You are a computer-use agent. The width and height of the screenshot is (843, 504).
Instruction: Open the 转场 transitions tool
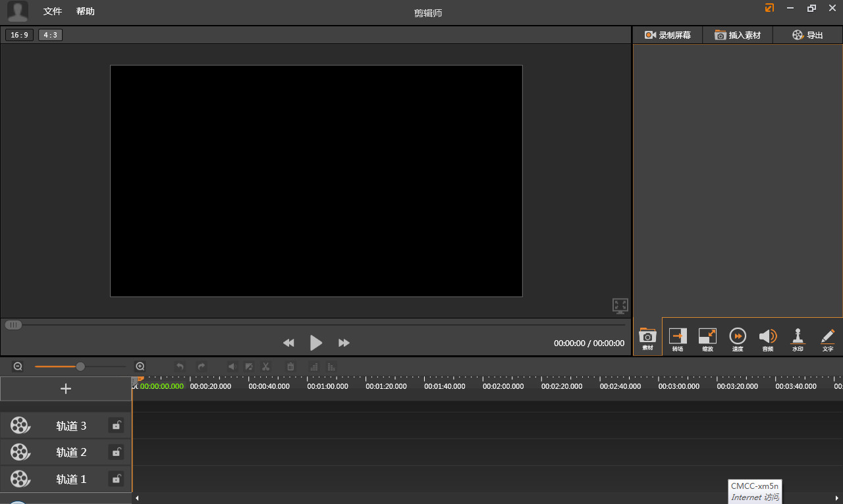[678, 339]
